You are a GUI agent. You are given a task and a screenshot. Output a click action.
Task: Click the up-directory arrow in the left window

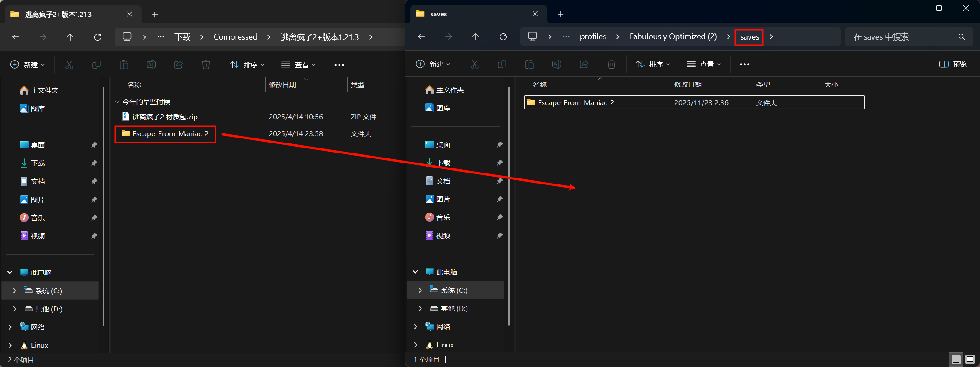tap(70, 37)
